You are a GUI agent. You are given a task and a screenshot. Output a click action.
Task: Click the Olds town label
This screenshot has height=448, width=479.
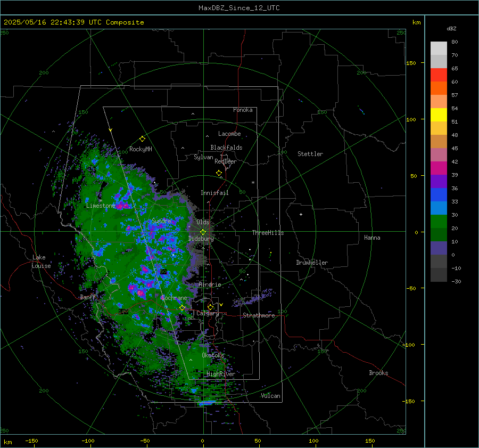click(x=203, y=222)
